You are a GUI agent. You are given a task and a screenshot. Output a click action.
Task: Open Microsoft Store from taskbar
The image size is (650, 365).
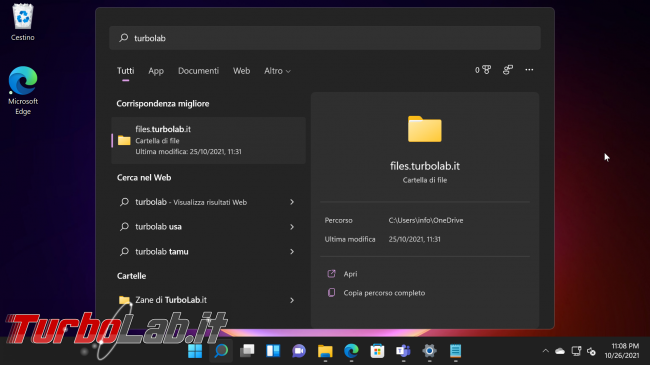377,351
